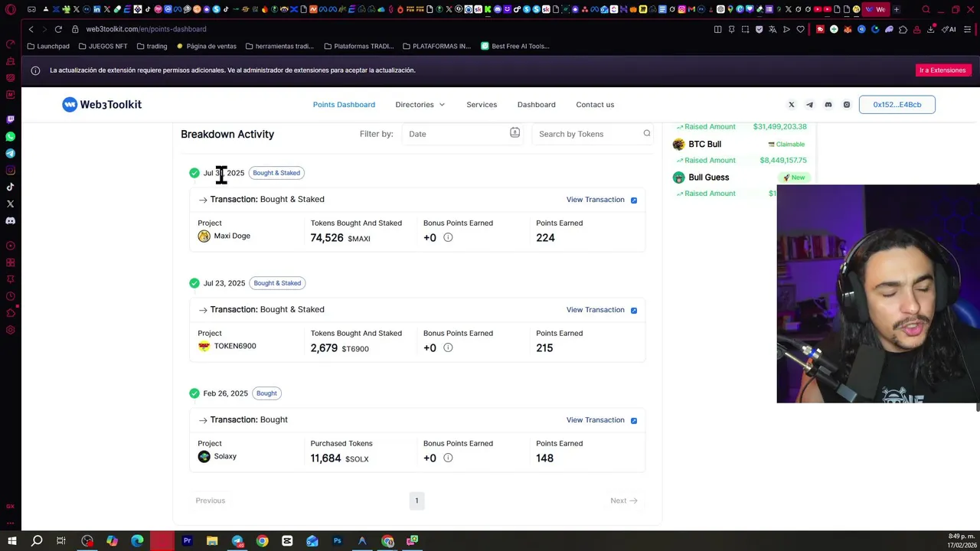
Task: View Transaction for Maxi Doge
Action: [601, 200]
